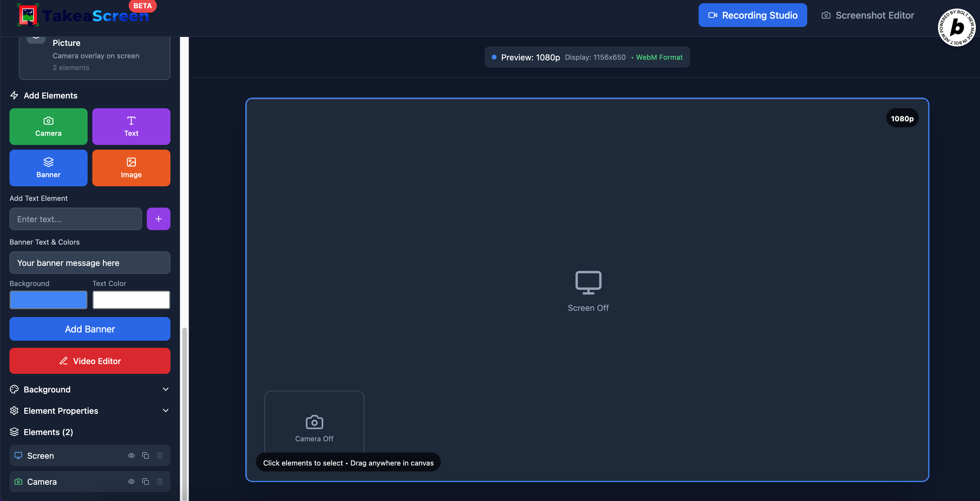980x501 pixels.
Task: Click the Add Banner button
Action: pos(90,329)
